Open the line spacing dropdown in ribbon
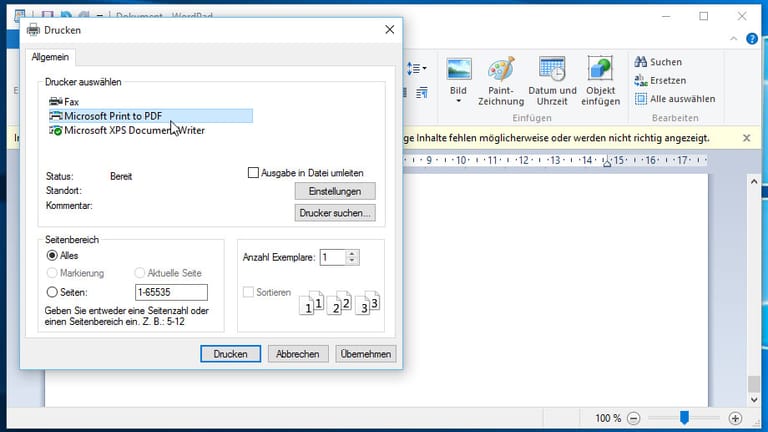The width and height of the screenshot is (768, 432). coord(417,69)
